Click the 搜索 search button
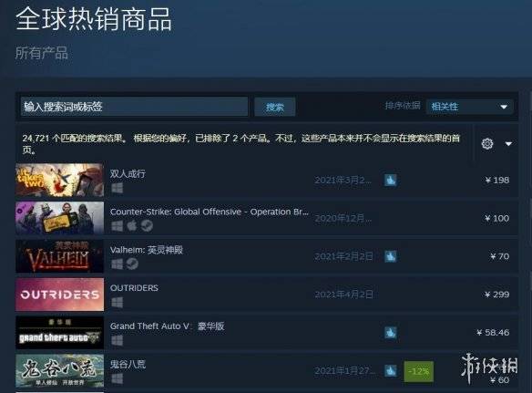532x393 pixels. tap(274, 107)
